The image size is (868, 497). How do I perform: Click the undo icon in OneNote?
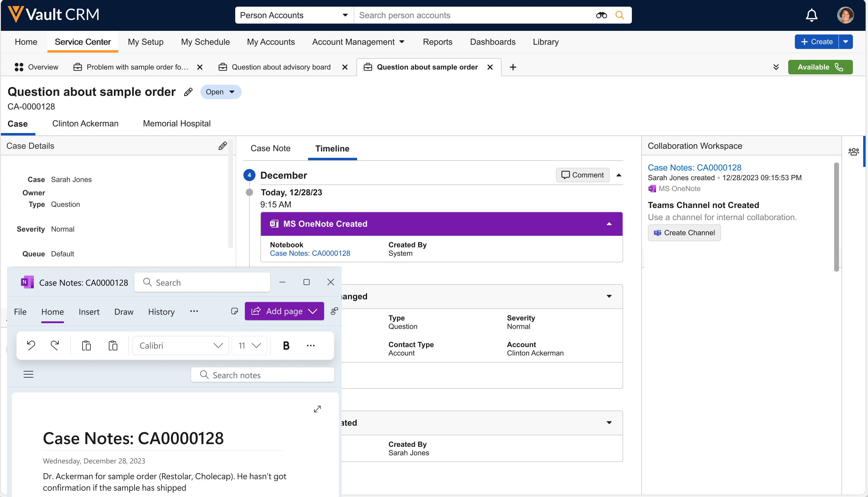click(x=31, y=346)
